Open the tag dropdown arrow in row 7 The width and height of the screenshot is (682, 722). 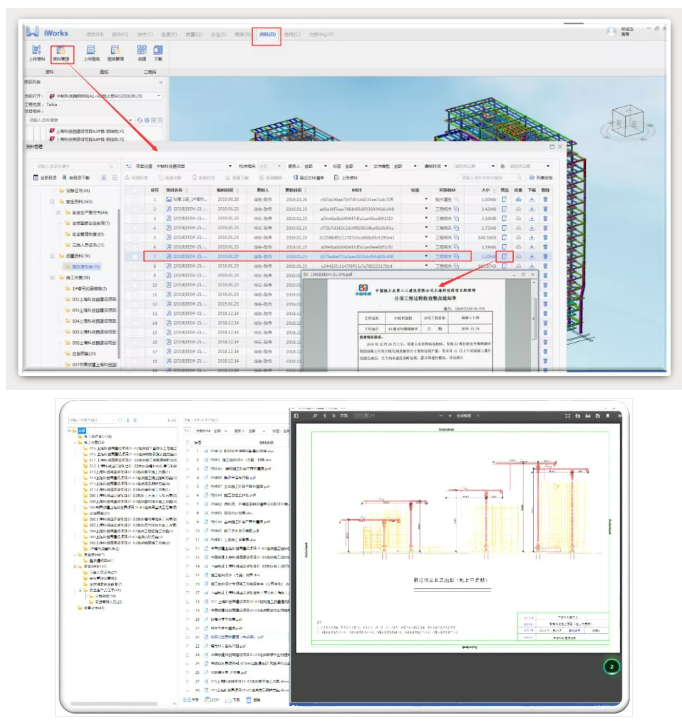426,256
